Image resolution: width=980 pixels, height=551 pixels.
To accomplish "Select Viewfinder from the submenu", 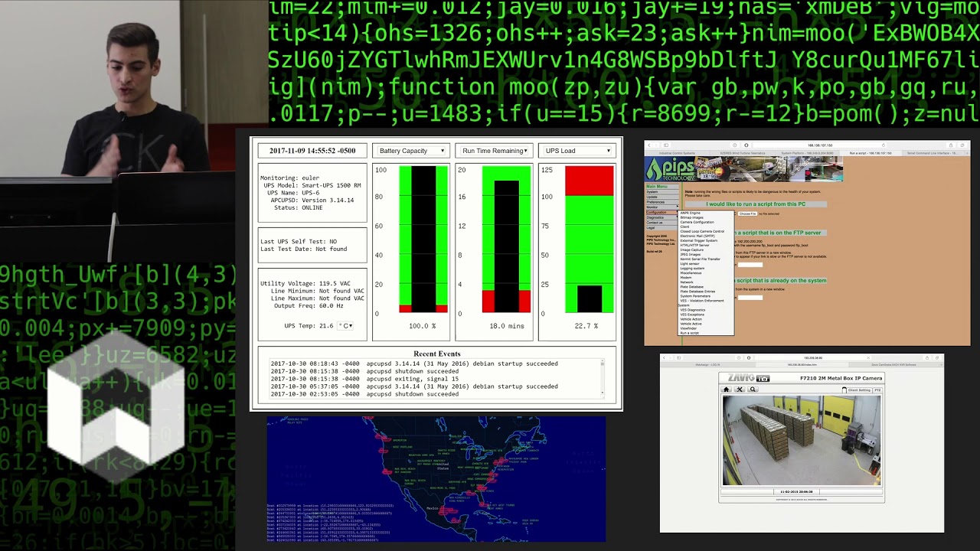I will point(689,328).
